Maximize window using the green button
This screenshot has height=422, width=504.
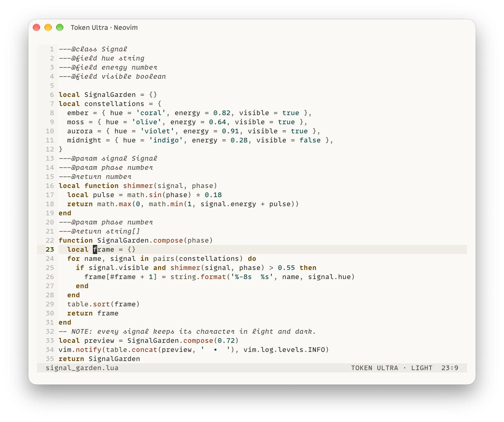(60, 27)
